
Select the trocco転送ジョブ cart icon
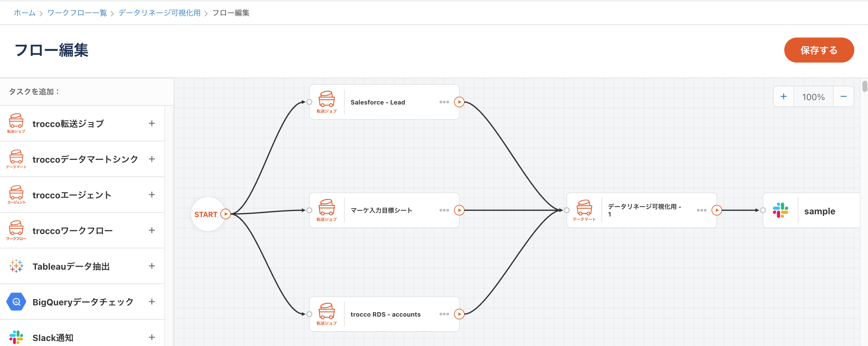[16, 123]
